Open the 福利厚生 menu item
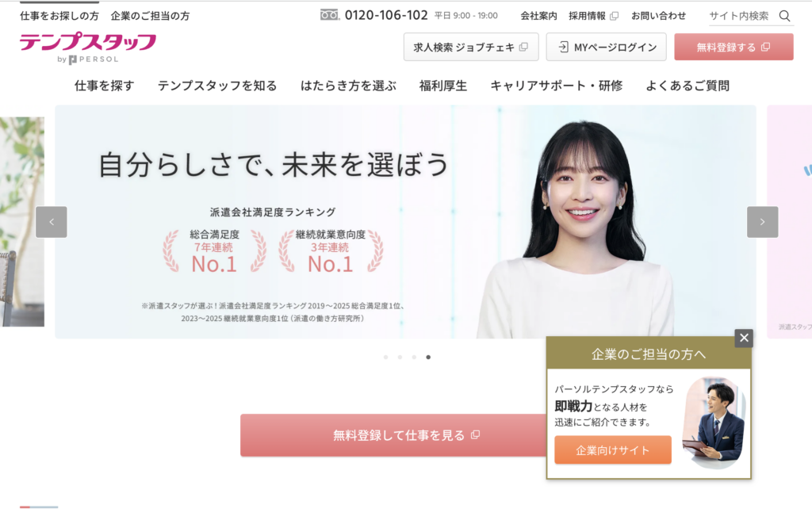Image resolution: width=812 pixels, height=520 pixels. click(x=442, y=86)
